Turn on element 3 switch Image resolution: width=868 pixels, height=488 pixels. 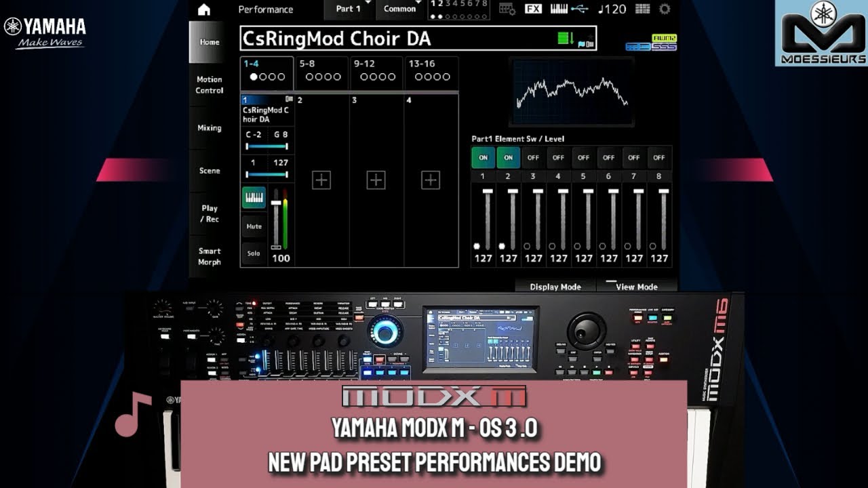pyautogui.click(x=534, y=157)
